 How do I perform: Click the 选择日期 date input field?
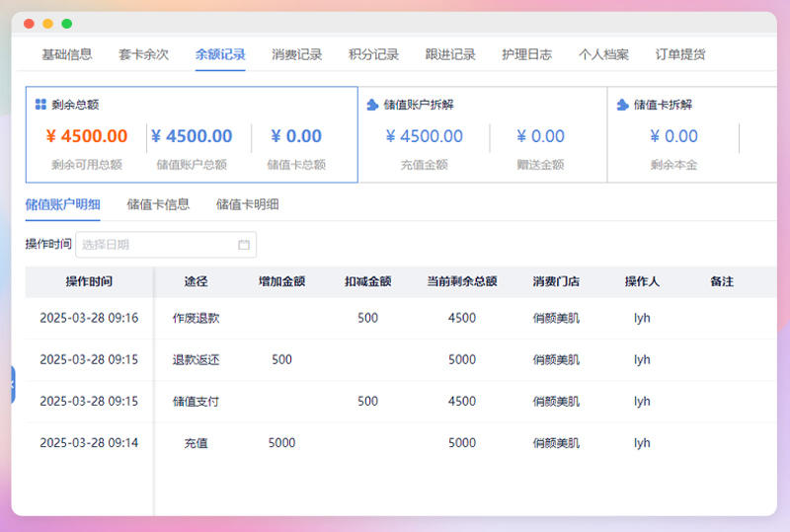(x=158, y=245)
